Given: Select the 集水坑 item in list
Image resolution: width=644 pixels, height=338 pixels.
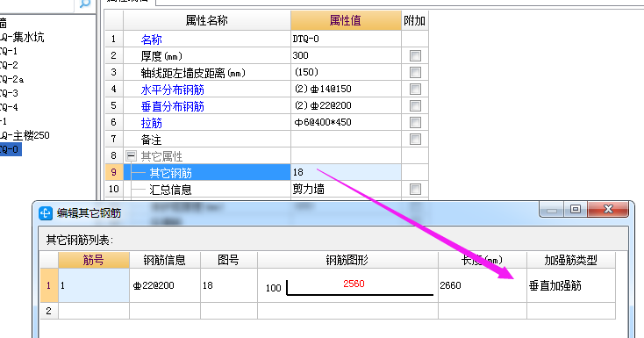Looking at the screenshot, I should (x=22, y=38).
